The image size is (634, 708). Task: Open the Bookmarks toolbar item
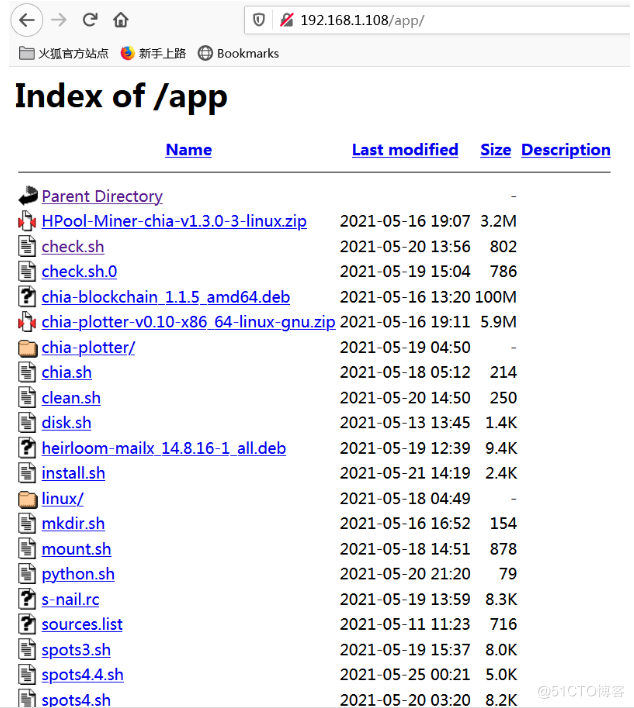238,53
